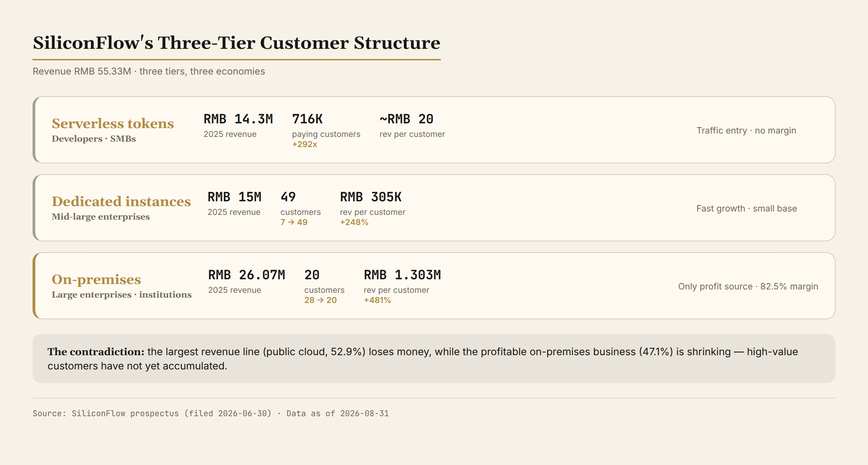Click the Dedicated instances heading

pos(121,201)
